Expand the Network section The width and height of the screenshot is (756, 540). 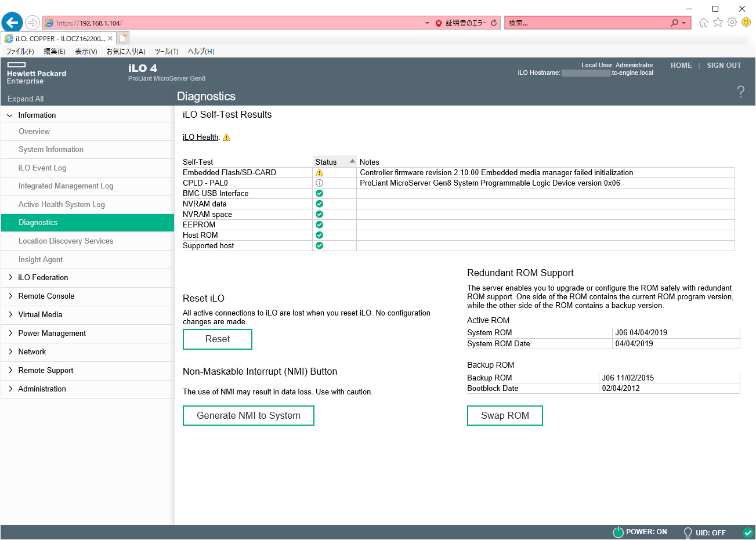click(10, 352)
